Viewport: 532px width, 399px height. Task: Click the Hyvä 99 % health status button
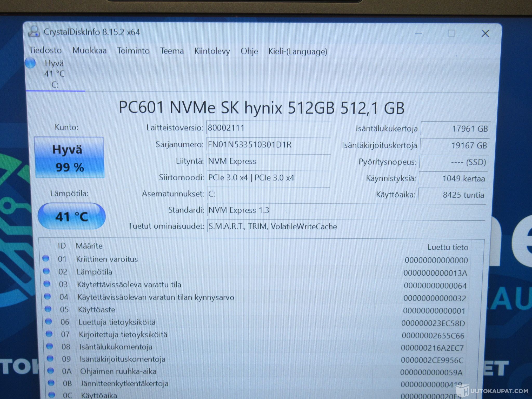[x=69, y=158]
